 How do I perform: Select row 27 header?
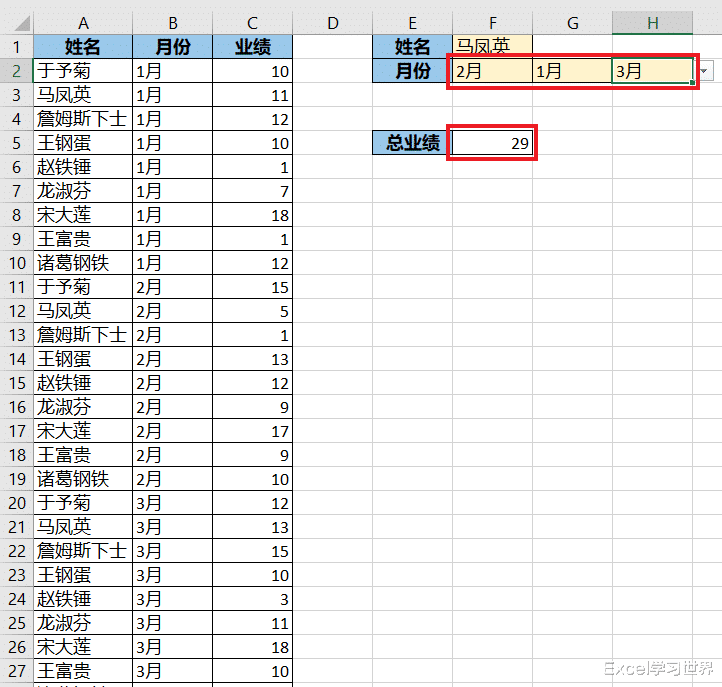17,671
